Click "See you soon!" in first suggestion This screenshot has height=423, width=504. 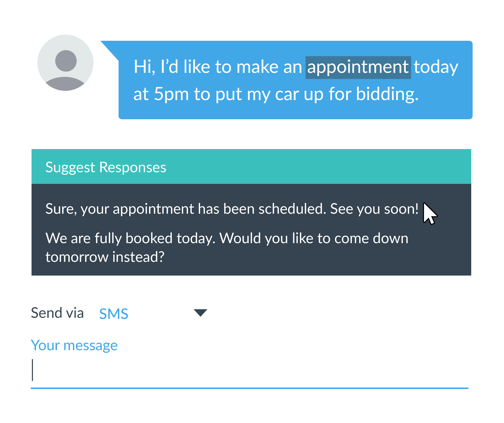click(374, 209)
